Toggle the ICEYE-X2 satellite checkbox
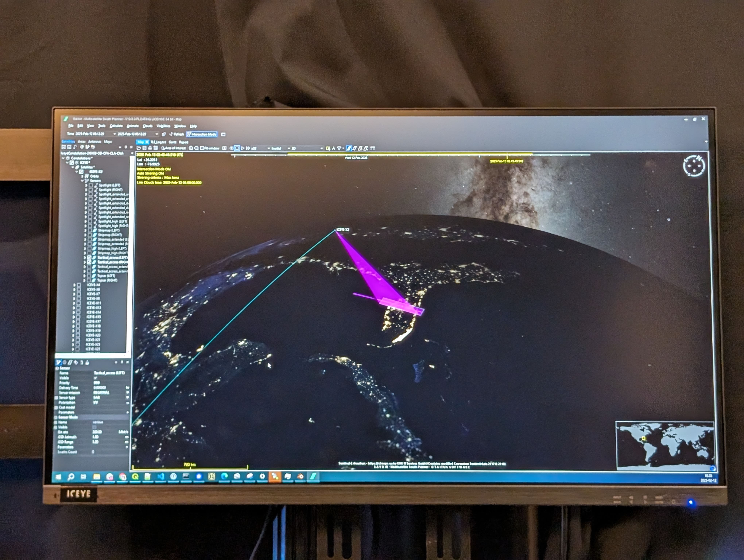Viewport: 744px width, 560px height. point(81,171)
